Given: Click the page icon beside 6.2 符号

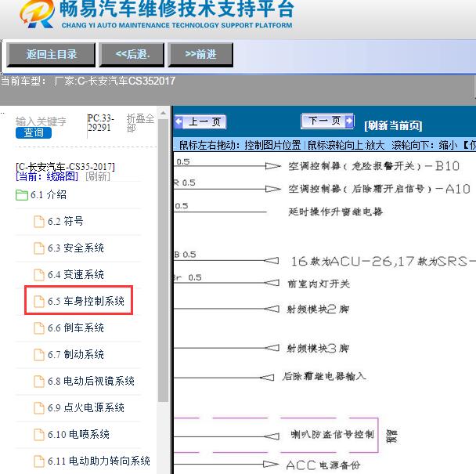Looking at the screenshot, I should (x=39, y=222).
